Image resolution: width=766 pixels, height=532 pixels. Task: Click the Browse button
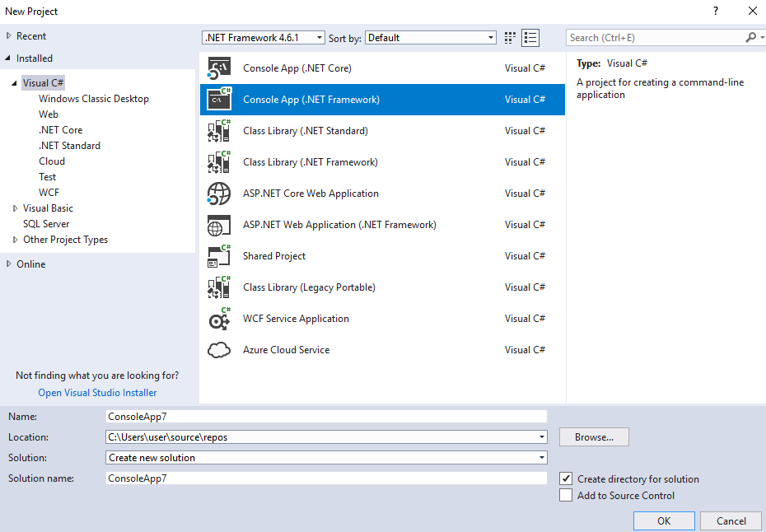[x=593, y=436]
